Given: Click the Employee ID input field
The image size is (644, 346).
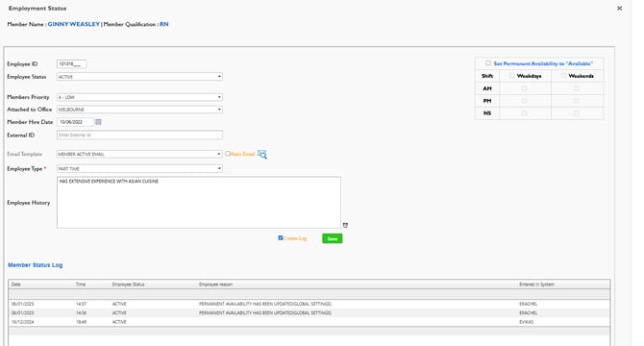Looking at the screenshot, I should point(71,63).
